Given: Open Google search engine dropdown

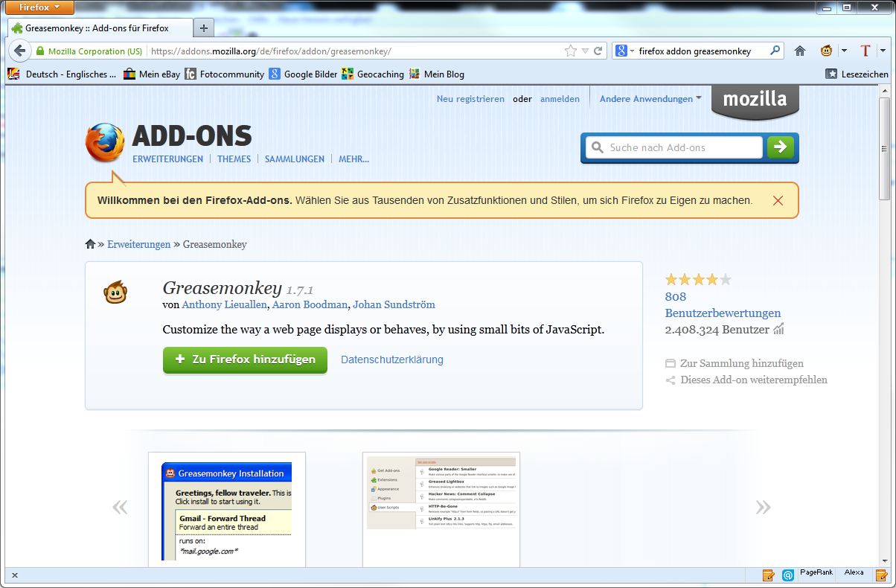Looking at the screenshot, I should pos(625,51).
